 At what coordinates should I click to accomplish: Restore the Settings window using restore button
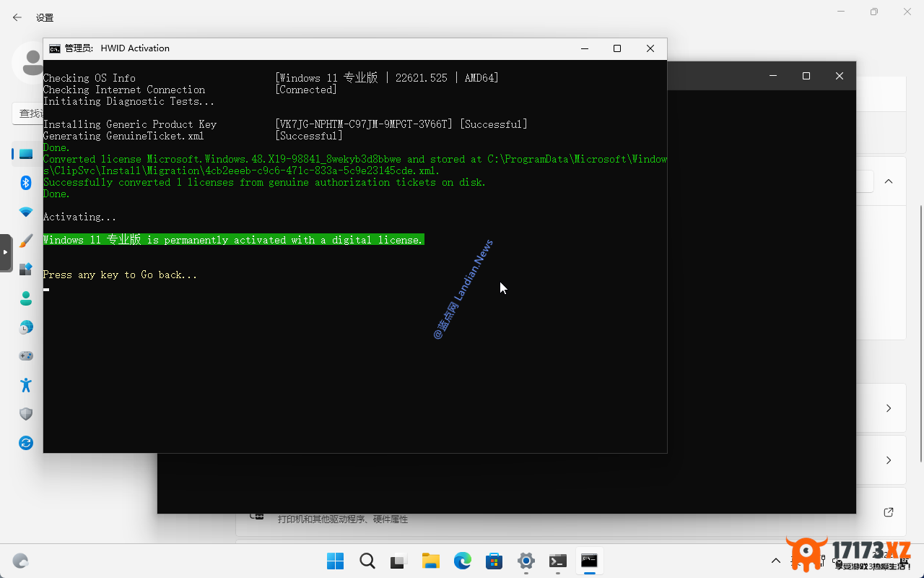(x=874, y=12)
